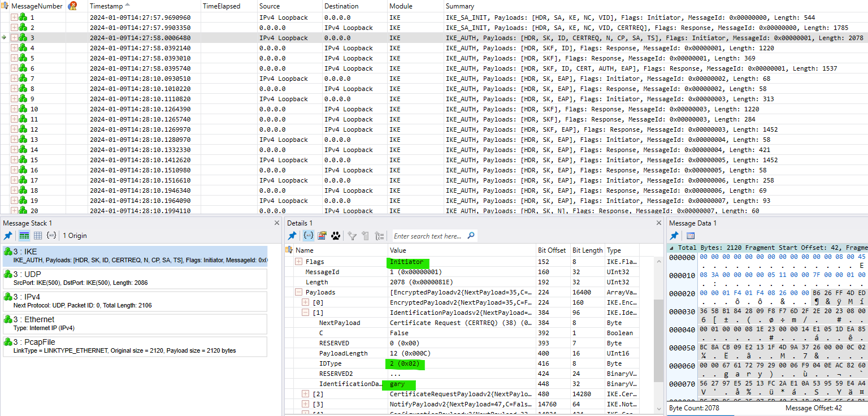Screen dimensions: 868x416
Task: Click the Details scrollbar up arrow
Action: pos(658,261)
